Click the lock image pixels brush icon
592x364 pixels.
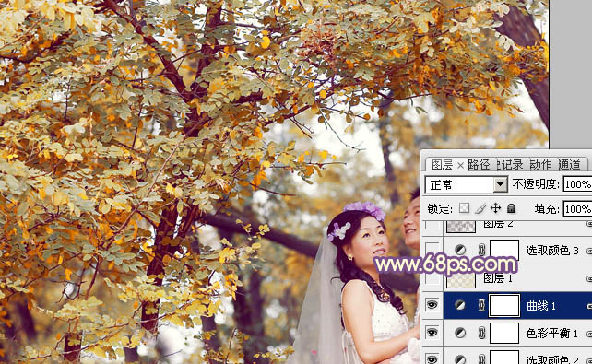(480, 208)
